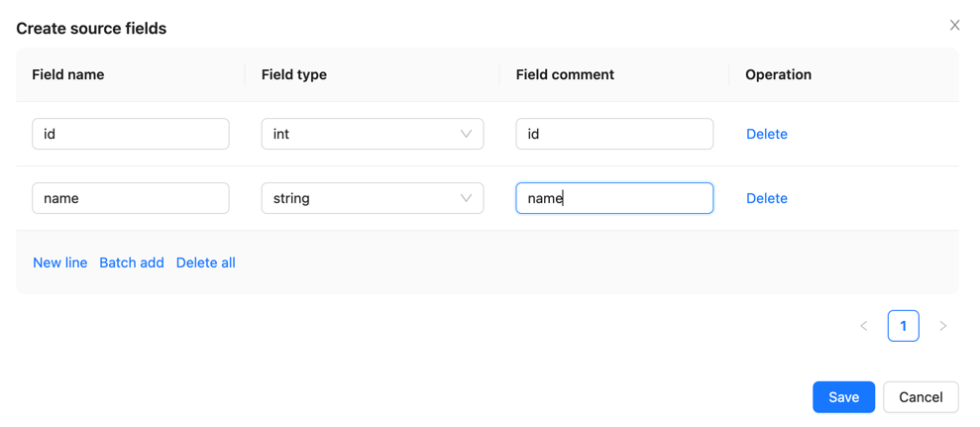
Task: Select page 1 in pagination
Action: pos(903,326)
